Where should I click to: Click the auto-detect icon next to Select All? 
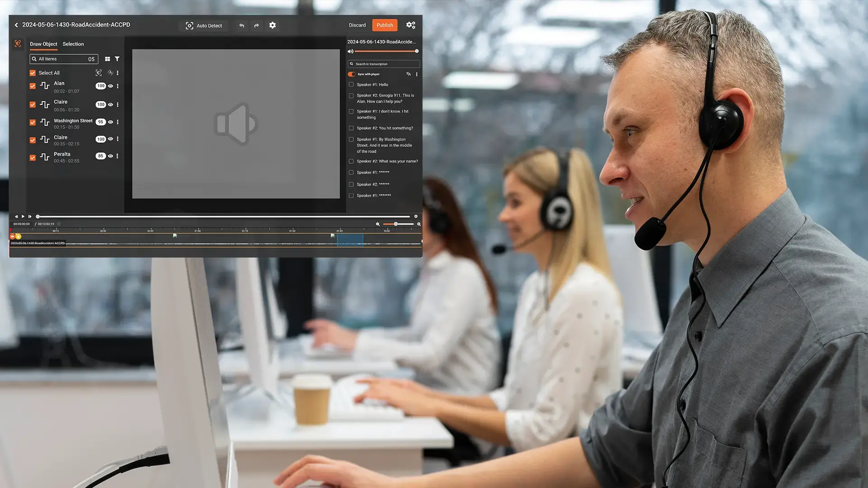coord(99,73)
